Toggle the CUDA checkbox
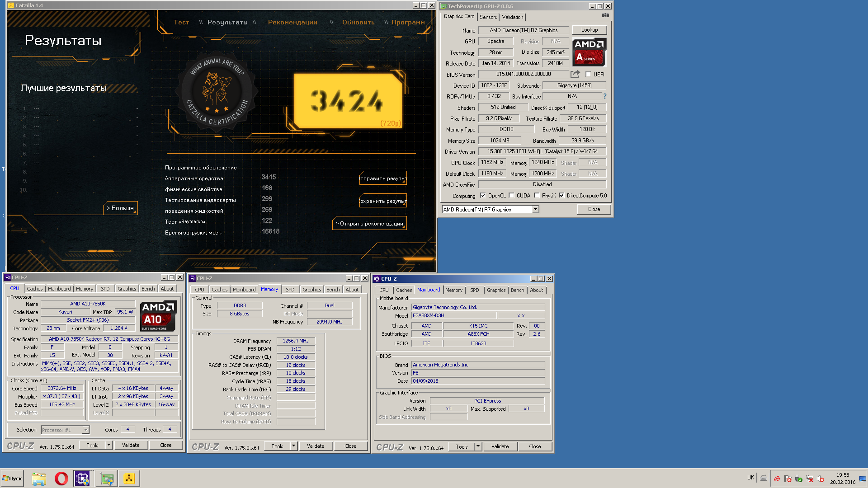The height and width of the screenshot is (488, 868). tap(511, 196)
